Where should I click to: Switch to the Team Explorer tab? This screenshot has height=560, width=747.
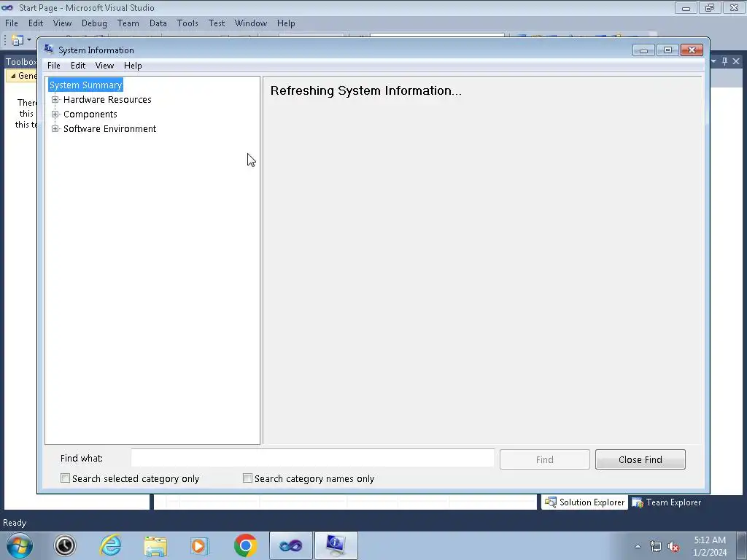coord(666,502)
